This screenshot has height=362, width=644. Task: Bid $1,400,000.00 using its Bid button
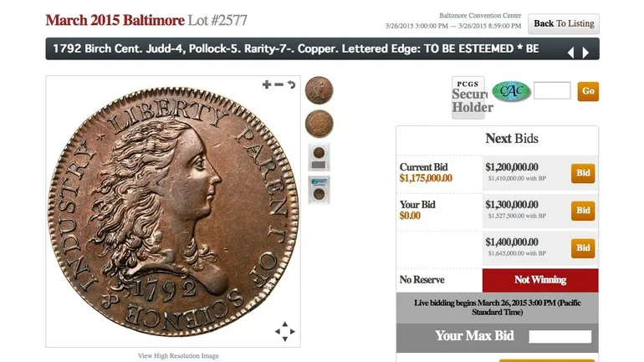coord(583,248)
